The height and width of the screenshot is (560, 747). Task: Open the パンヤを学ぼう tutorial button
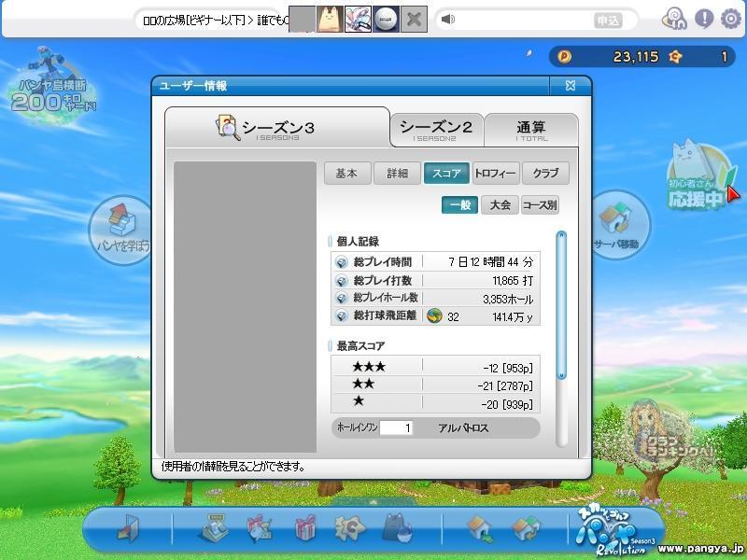tap(122, 230)
